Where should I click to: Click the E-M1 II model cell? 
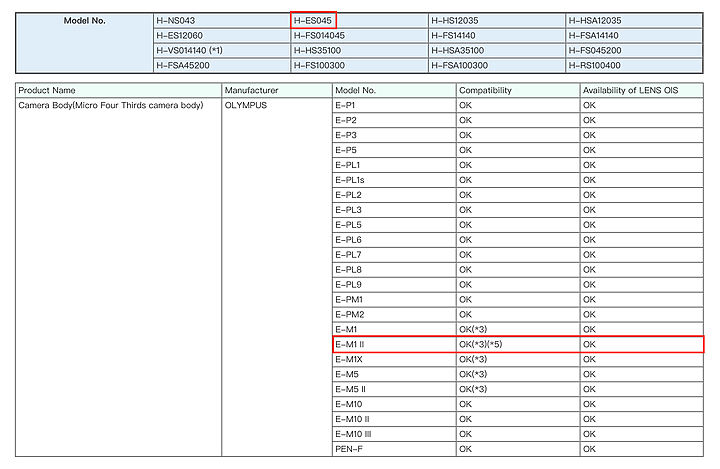[394, 344]
